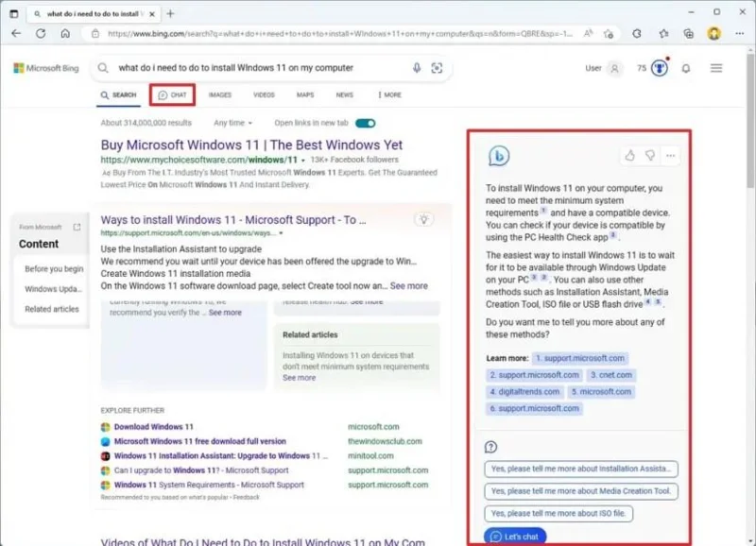
Task: Open tab actions menu icon
Action: [14, 14]
